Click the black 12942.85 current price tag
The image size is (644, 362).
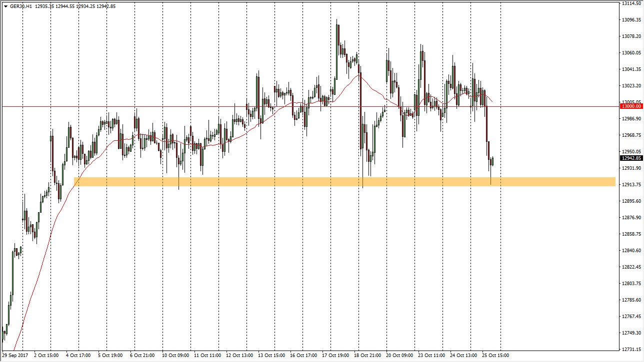631,158
